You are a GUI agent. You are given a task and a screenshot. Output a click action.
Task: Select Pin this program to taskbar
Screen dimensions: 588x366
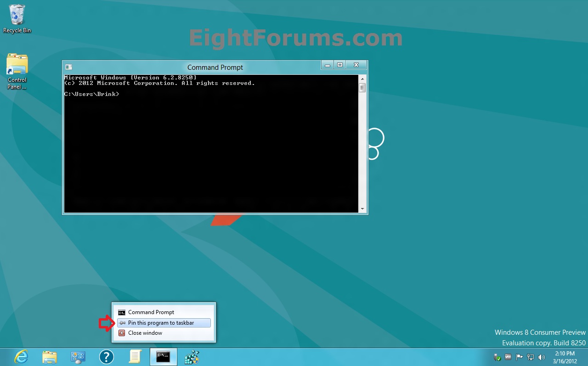(164, 323)
